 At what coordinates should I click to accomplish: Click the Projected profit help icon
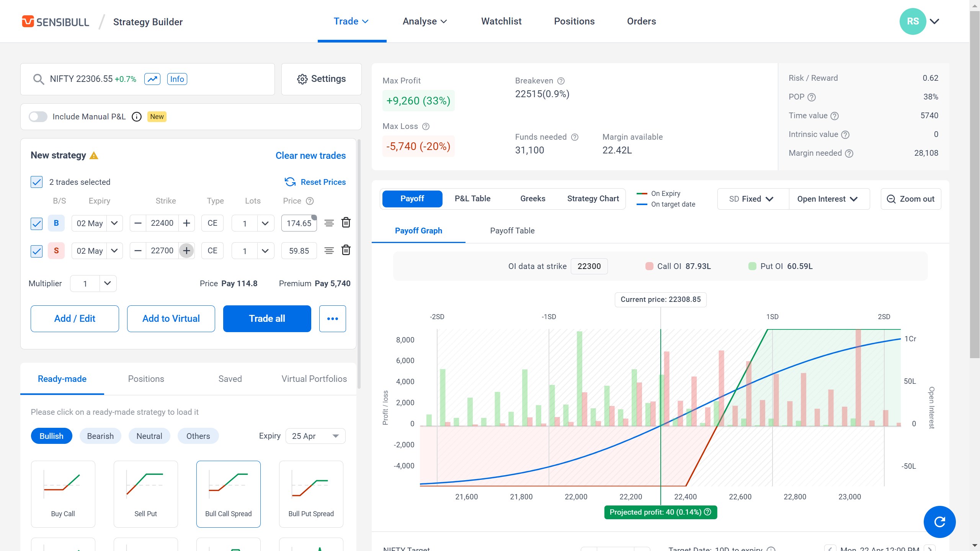(708, 512)
